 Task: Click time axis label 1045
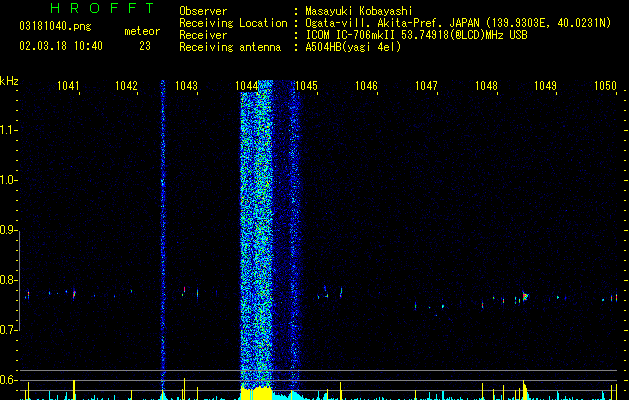point(306,86)
